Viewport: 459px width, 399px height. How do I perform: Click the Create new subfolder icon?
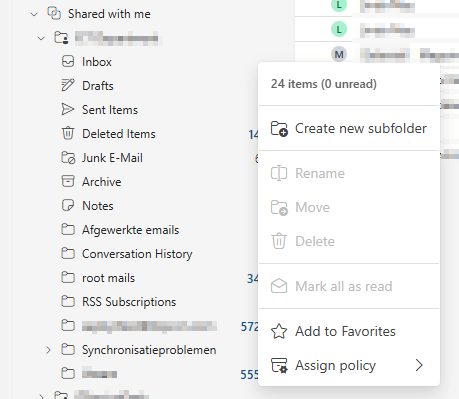[x=279, y=129]
